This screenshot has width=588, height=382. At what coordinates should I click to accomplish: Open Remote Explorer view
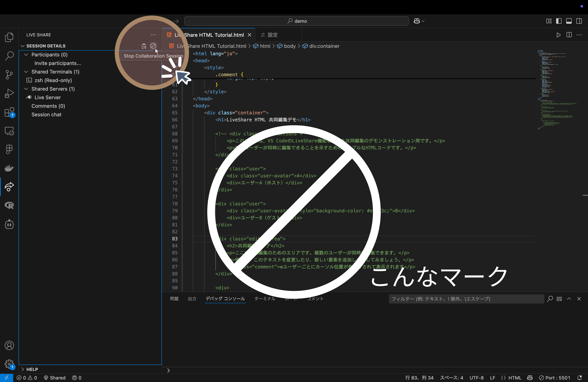(9, 131)
